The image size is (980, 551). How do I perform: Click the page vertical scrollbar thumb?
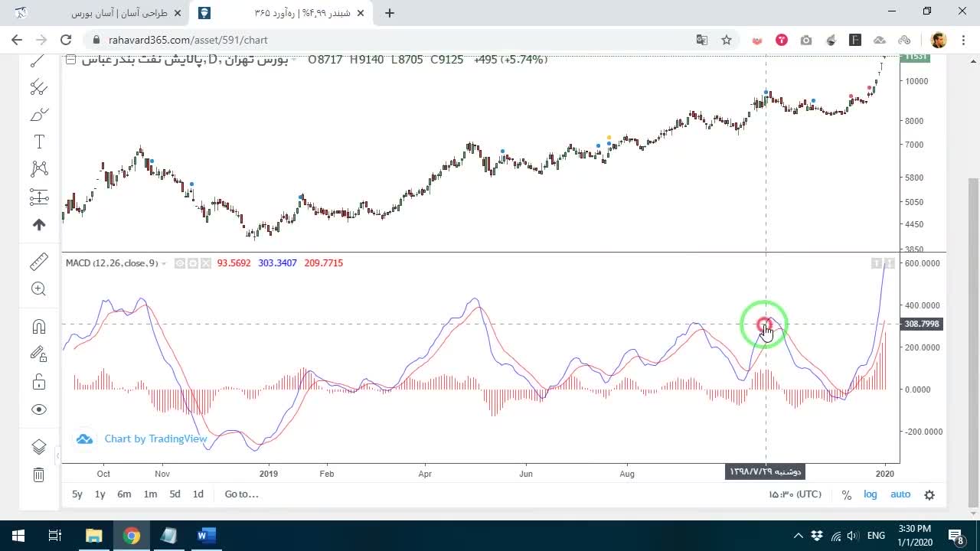(973, 341)
